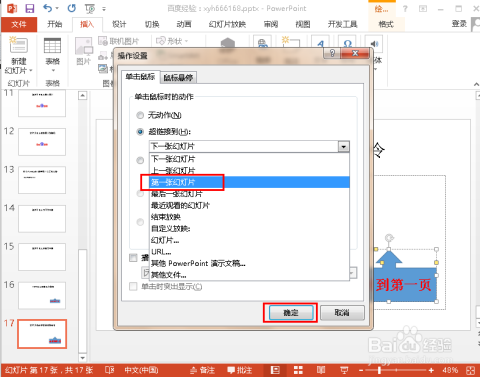Collapse the ribbon with the chevron
480x377 pixels.
pos(476,84)
